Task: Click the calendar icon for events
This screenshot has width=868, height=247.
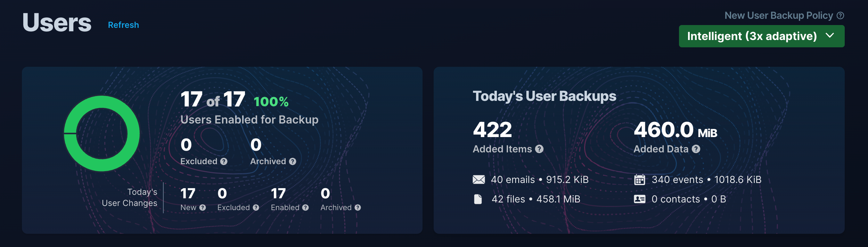Action: [x=639, y=180]
